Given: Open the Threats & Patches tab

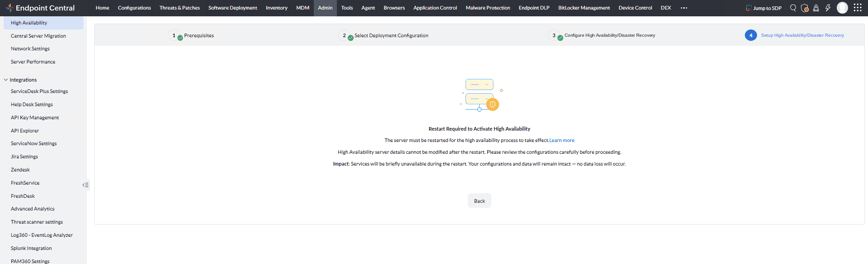Looking at the screenshot, I should [x=179, y=8].
